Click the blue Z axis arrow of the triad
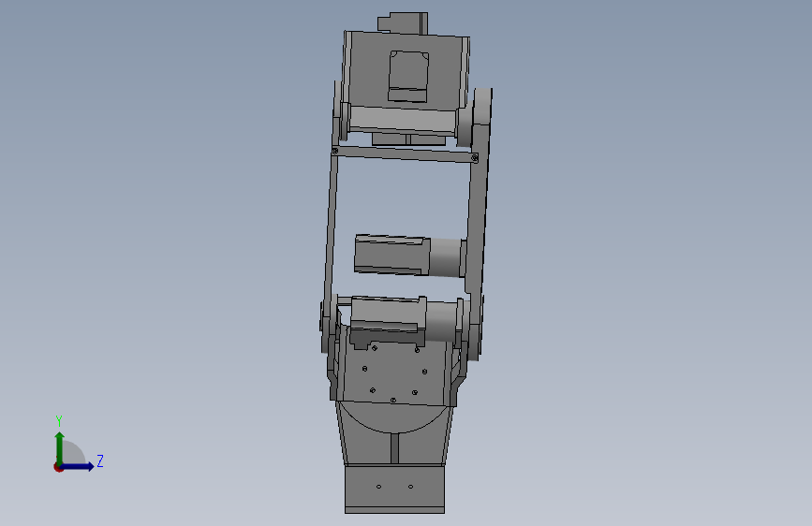 tap(78, 466)
